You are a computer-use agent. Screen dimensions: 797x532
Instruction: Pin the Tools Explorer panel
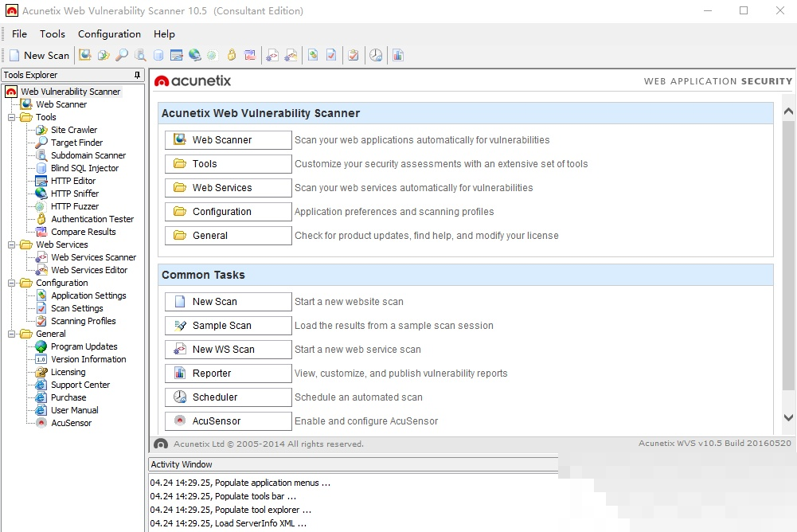(x=137, y=75)
